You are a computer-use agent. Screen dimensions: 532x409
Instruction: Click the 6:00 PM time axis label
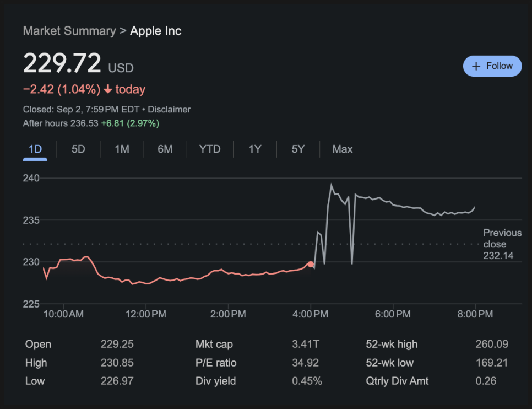[393, 314]
